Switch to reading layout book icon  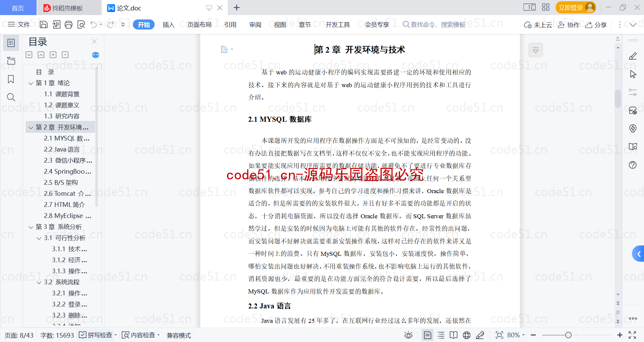[x=453, y=335]
